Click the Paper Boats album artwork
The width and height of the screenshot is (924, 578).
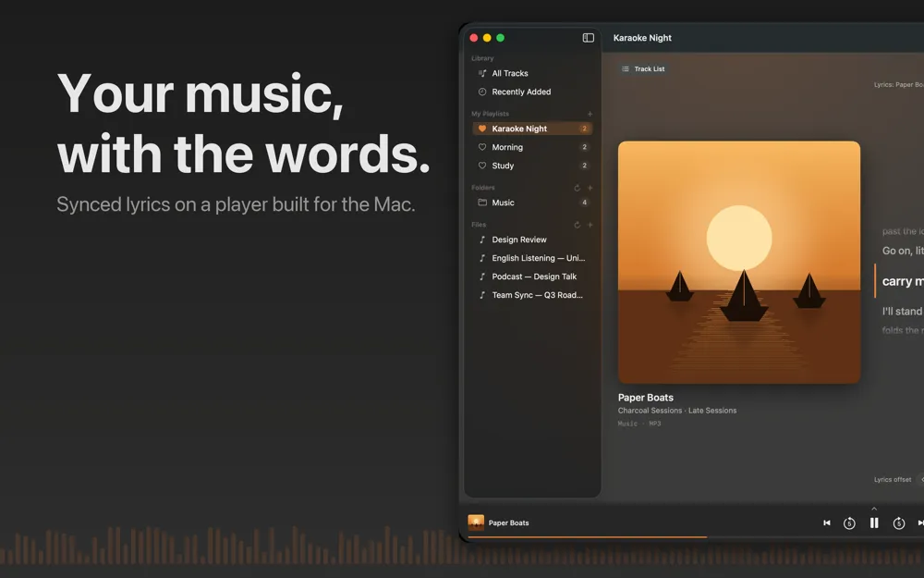(x=739, y=263)
